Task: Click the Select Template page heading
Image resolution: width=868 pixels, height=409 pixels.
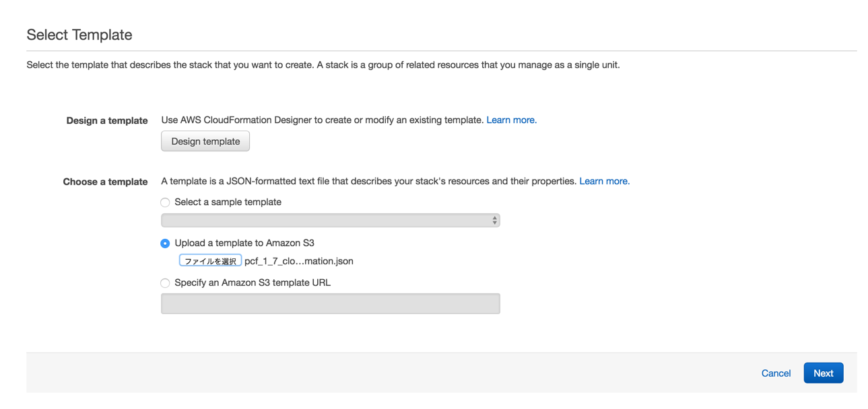Action: coord(79,35)
